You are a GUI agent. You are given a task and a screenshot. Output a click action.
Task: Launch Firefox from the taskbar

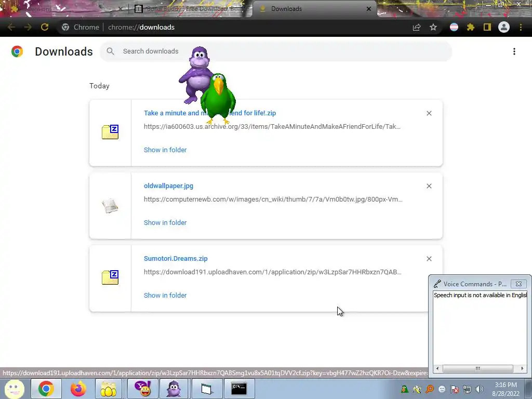point(78,389)
